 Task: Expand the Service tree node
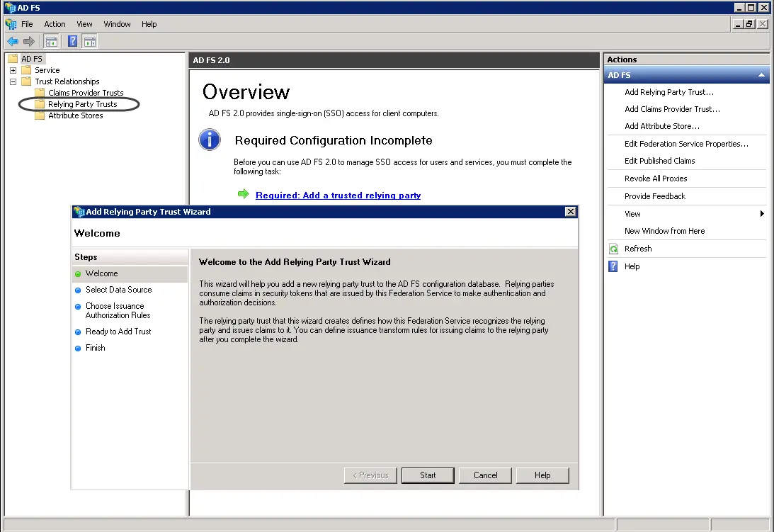click(13, 71)
